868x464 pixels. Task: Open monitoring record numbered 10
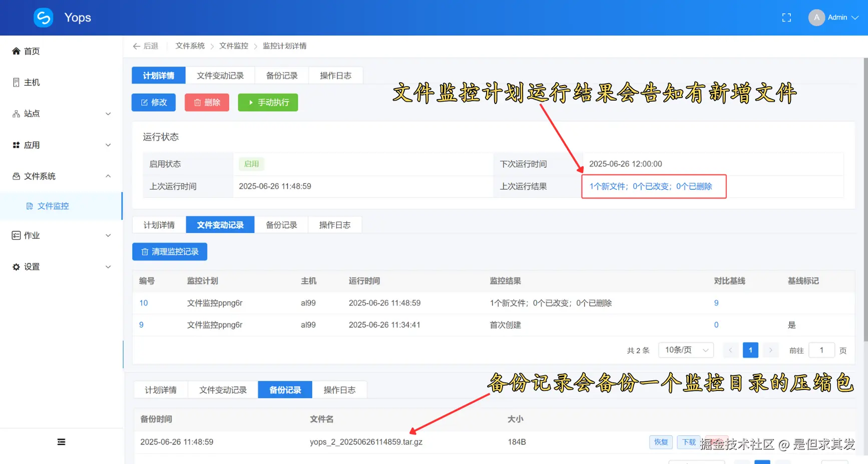[144, 303]
